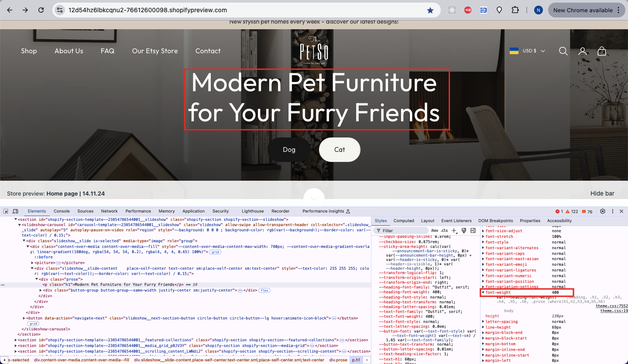Screen dimensions: 628x364
Task: Click The PetSo logo
Action: tap(314, 51)
